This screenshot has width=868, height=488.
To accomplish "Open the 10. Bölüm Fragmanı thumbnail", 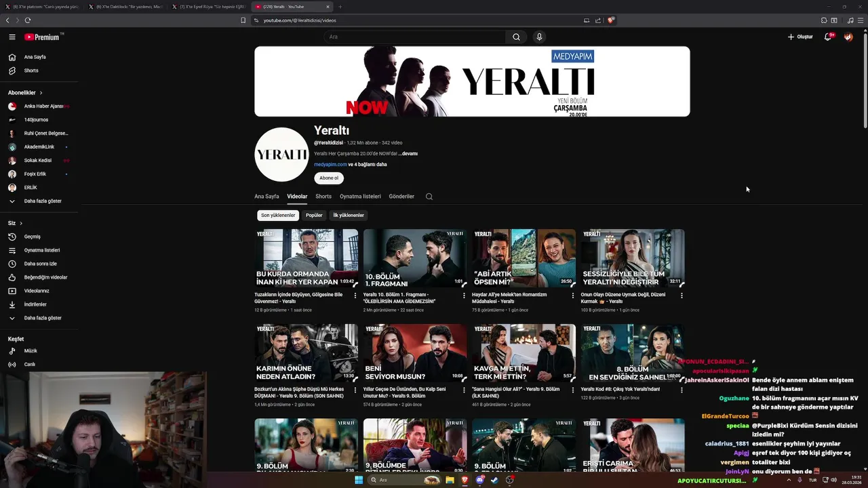I will (x=415, y=258).
